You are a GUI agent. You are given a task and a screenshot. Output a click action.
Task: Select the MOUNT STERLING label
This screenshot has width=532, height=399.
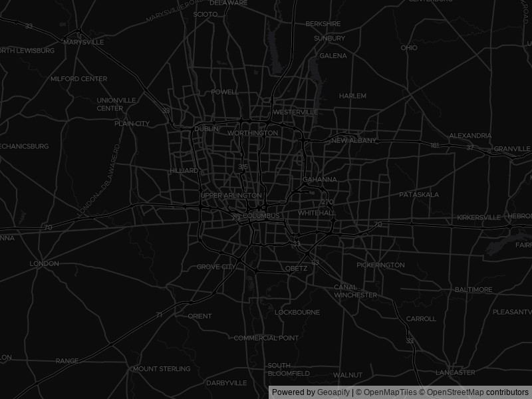click(x=162, y=369)
